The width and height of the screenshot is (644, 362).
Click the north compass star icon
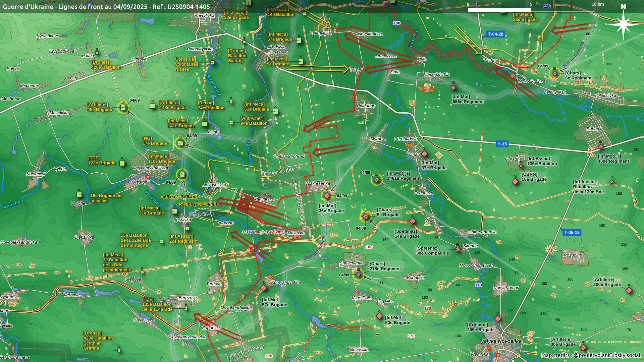pos(623,24)
